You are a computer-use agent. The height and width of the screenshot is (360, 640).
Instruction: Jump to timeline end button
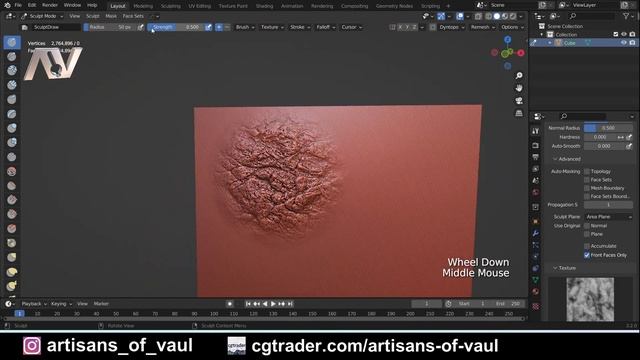(290, 304)
